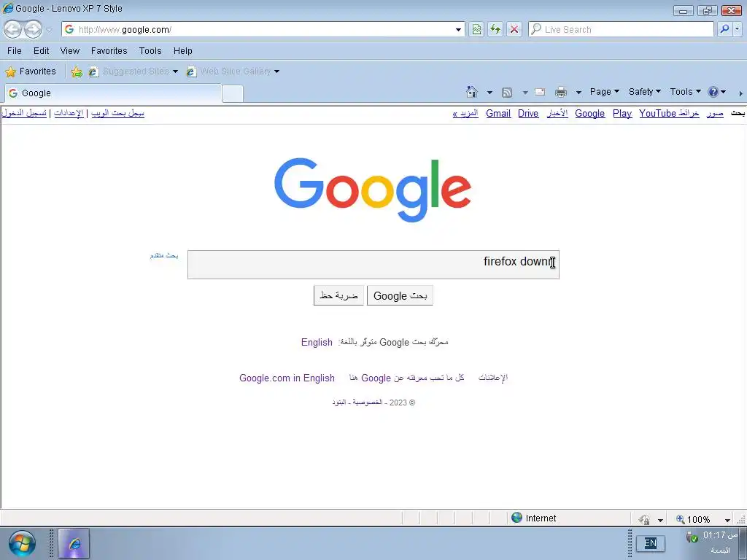
Task: Open recent pages dropdown beside Forward
Action: coord(49,30)
